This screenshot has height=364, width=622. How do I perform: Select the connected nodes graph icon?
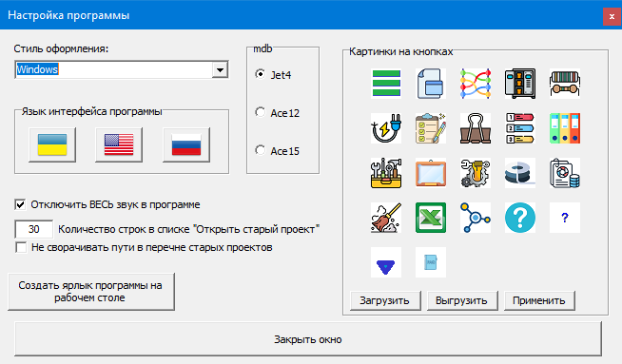coord(476,218)
